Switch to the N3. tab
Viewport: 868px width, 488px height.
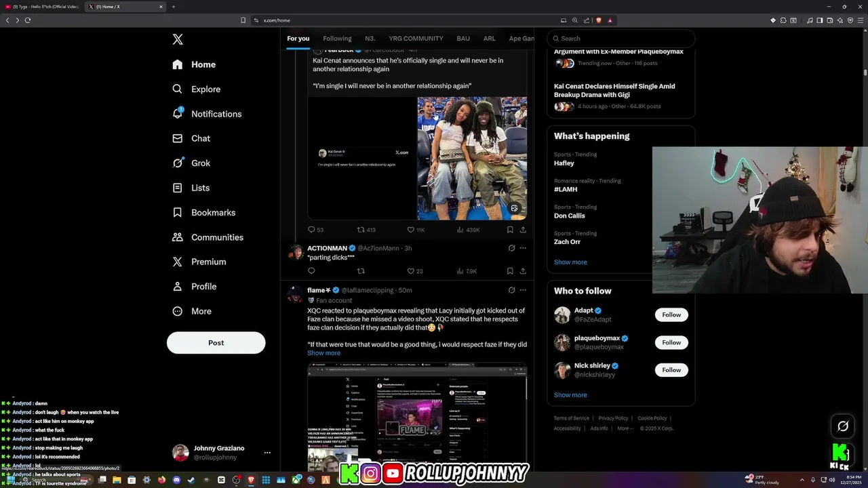click(x=370, y=39)
